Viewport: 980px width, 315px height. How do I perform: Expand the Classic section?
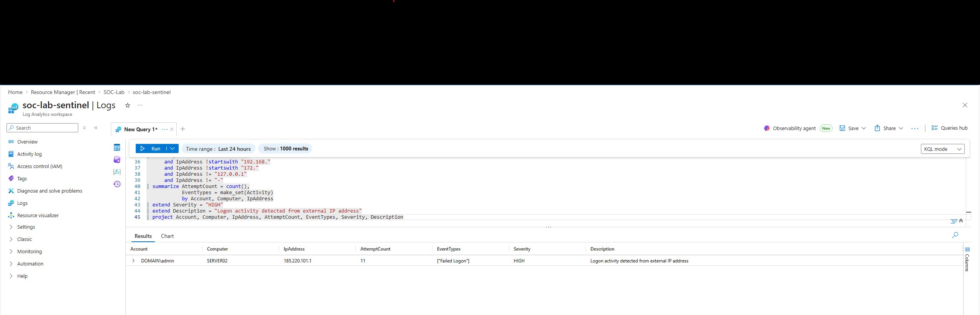click(x=24, y=239)
